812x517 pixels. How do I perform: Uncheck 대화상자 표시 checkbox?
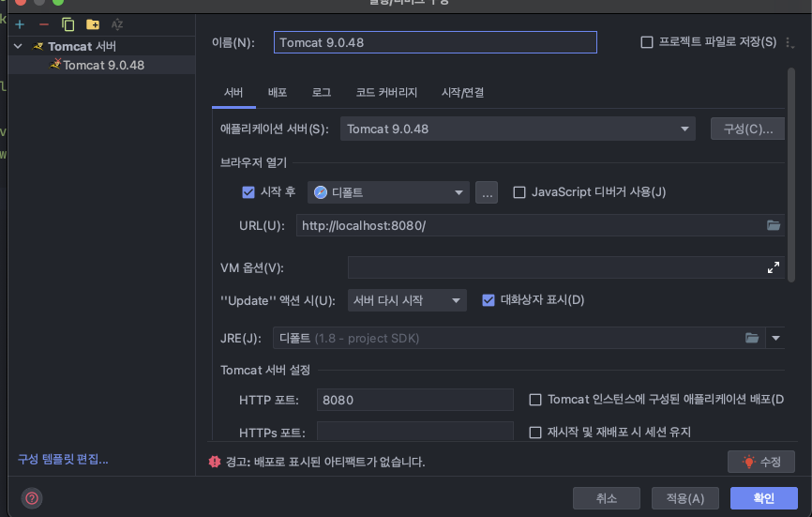point(488,300)
